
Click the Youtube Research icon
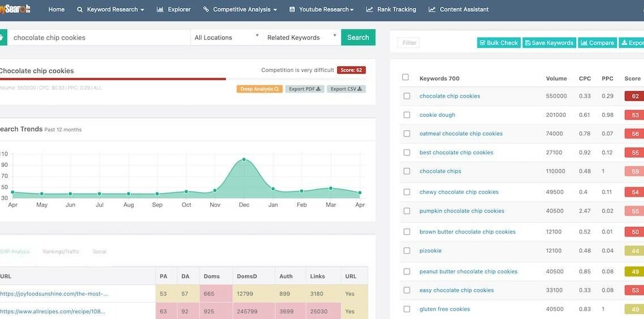291,10
